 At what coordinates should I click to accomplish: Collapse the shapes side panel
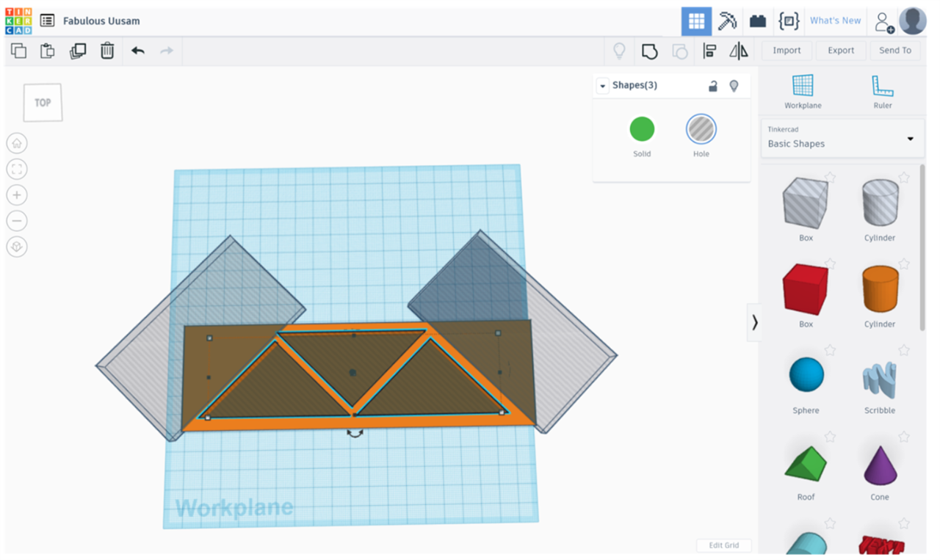(754, 322)
